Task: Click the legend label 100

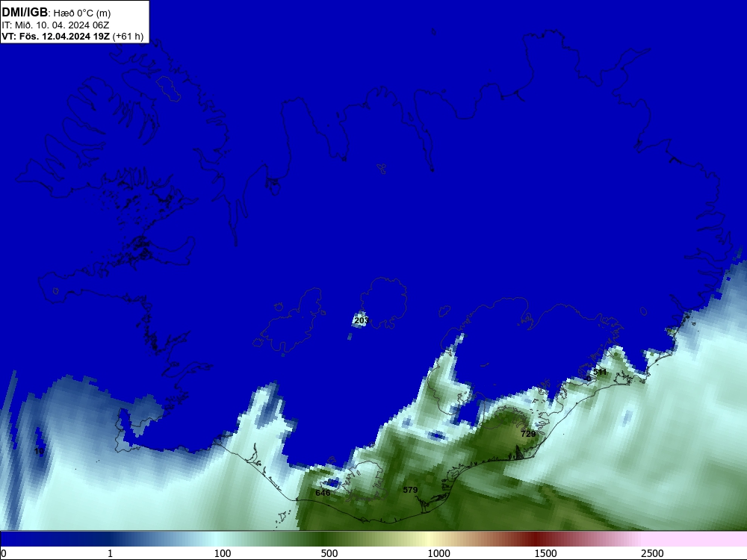Action: pyautogui.click(x=223, y=553)
